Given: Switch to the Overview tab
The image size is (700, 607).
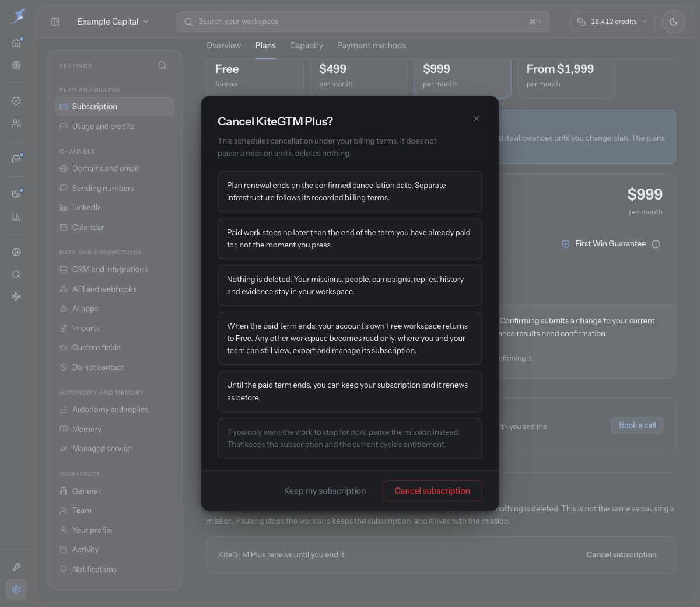Looking at the screenshot, I should pyautogui.click(x=223, y=46).
